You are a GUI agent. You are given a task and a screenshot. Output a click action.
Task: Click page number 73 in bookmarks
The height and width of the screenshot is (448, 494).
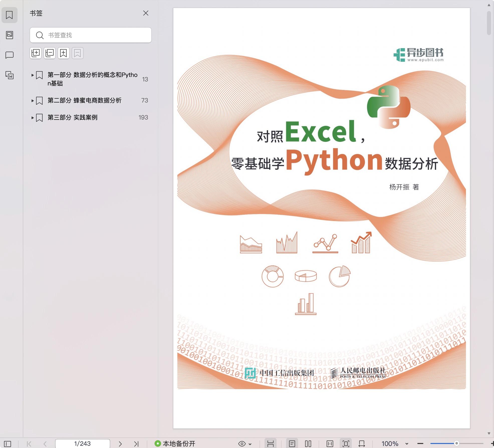click(x=145, y=100)
